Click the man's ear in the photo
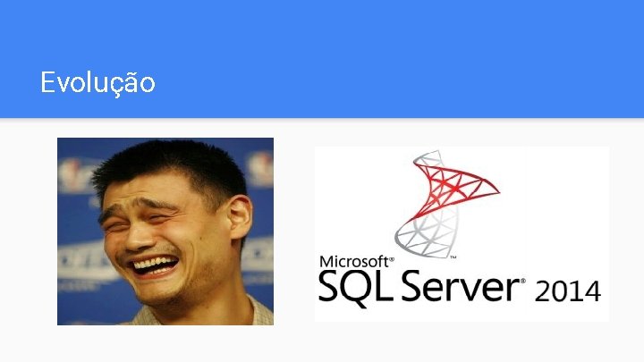The height and width of the screenshot is (362, 644). click(x=240, y=217)
